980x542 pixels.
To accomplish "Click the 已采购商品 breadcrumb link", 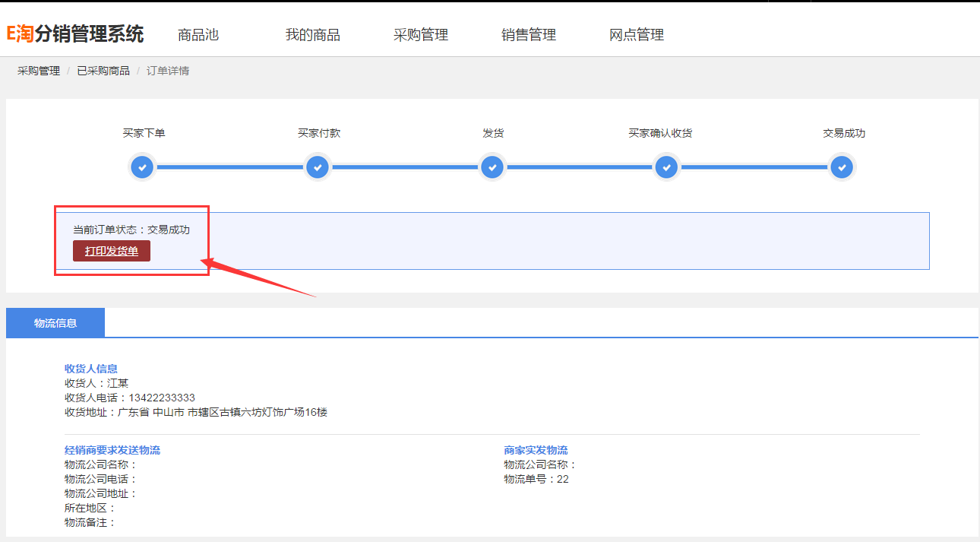I will point(103,71).
